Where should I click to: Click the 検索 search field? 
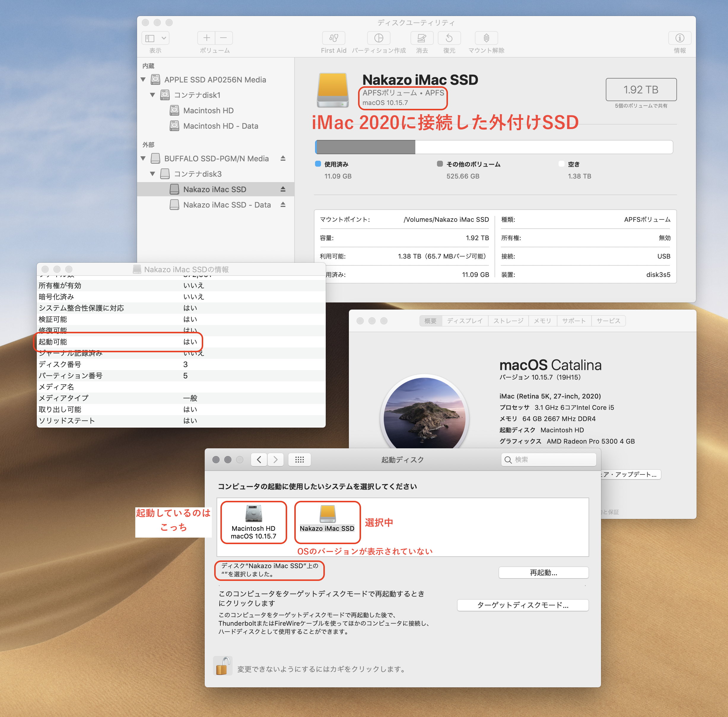[549, 460]
